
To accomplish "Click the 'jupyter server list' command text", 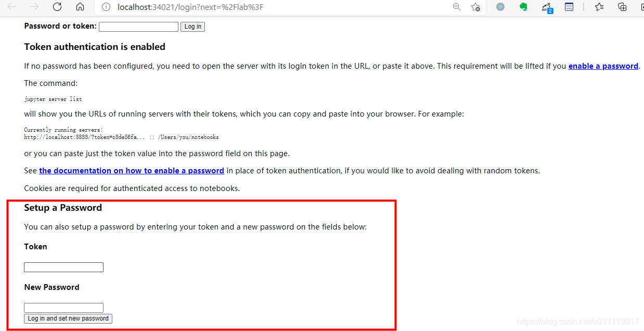I will [x=53, y=99].
